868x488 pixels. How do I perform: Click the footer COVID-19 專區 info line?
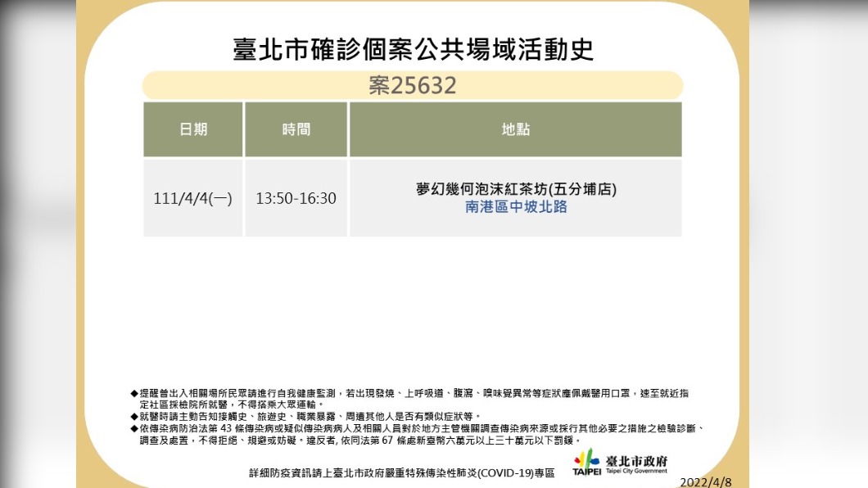point(402,473)
